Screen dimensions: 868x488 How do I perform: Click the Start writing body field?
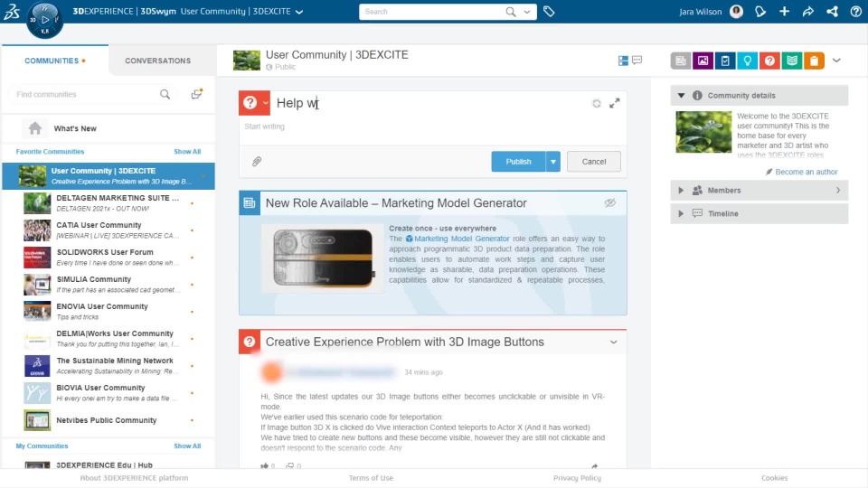tap(432, 127)
